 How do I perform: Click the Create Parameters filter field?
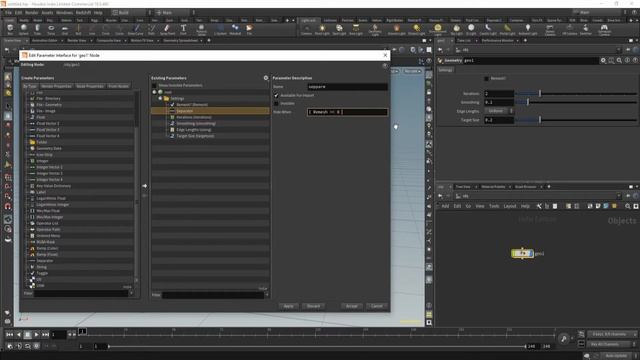coord(81,293)
